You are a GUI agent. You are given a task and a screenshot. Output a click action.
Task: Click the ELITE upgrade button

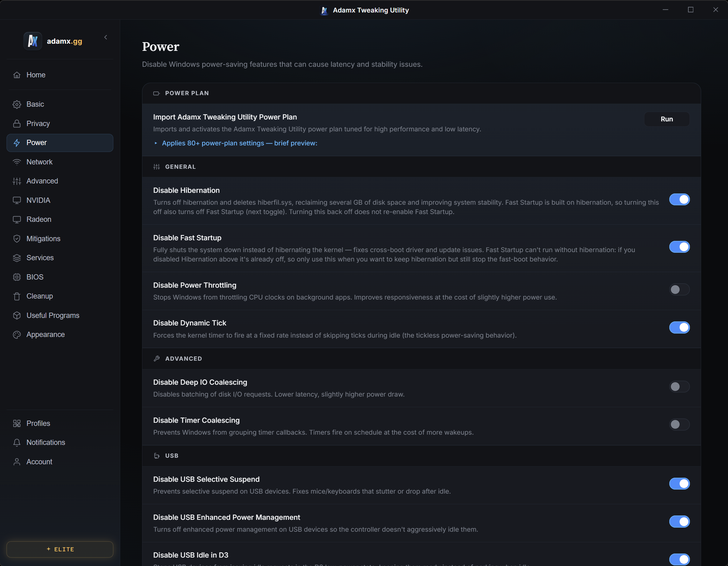coord(60,549)
